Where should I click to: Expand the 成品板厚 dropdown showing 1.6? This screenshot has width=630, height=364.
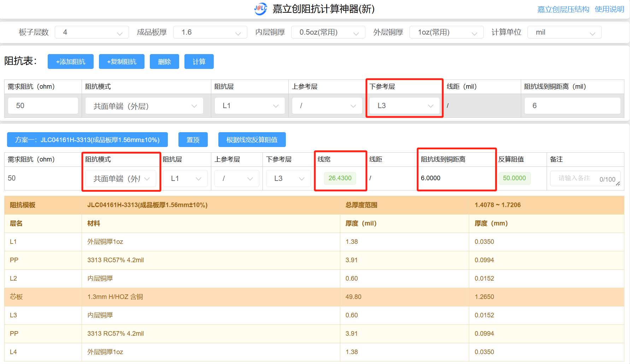click(210, 33)
